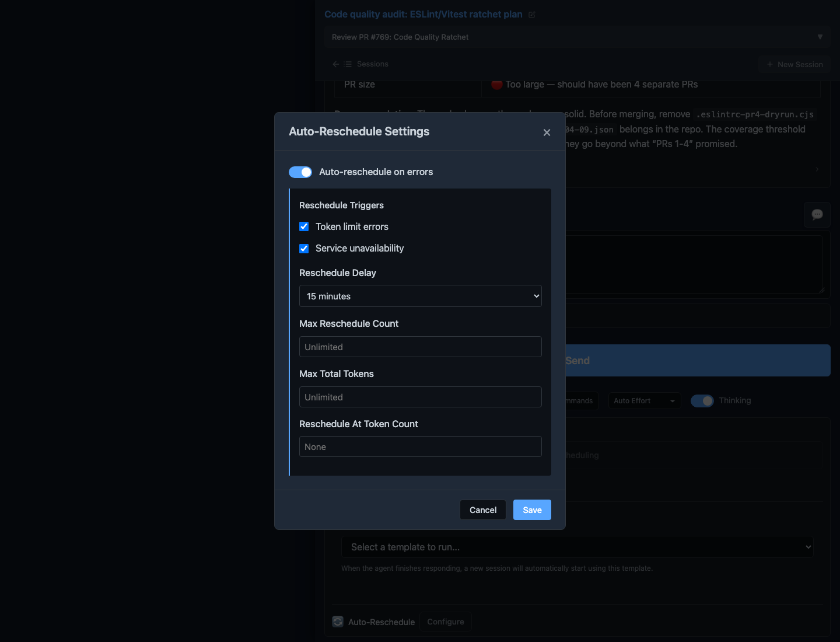Uncheck Token limit errors checkbox

[304, 226]
